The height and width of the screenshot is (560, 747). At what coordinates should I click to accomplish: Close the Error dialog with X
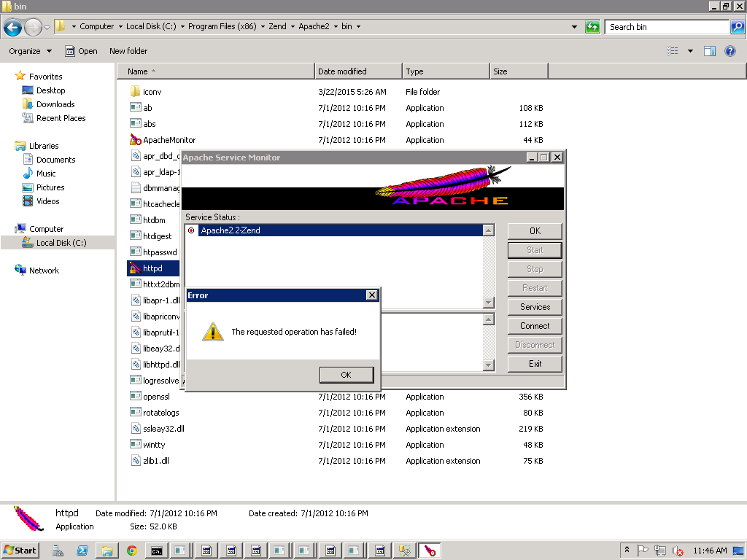(x=371, y=295)
